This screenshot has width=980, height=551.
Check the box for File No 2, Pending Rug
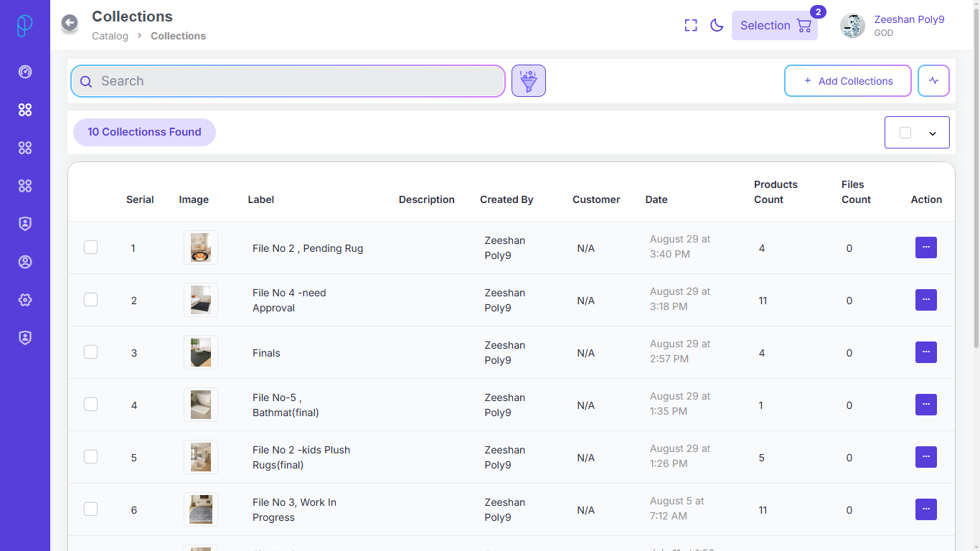pos(90,248)
